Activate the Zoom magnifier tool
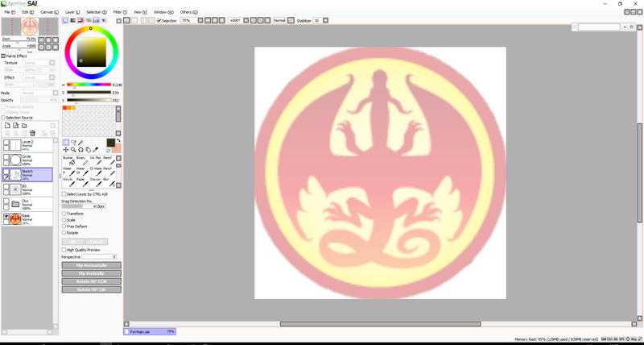 coord(73,150)
